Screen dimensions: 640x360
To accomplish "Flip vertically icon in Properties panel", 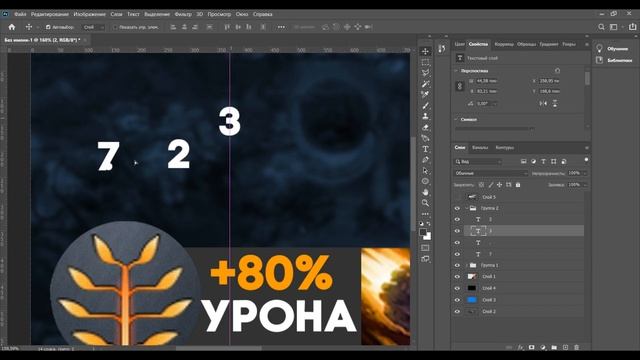I will [555, 104].
